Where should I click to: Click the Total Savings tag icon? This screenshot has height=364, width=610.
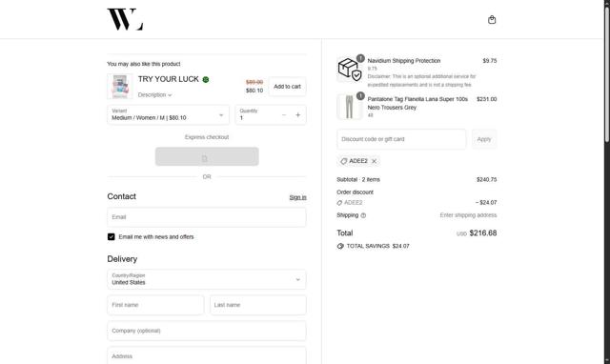click(x=340, y=246)
